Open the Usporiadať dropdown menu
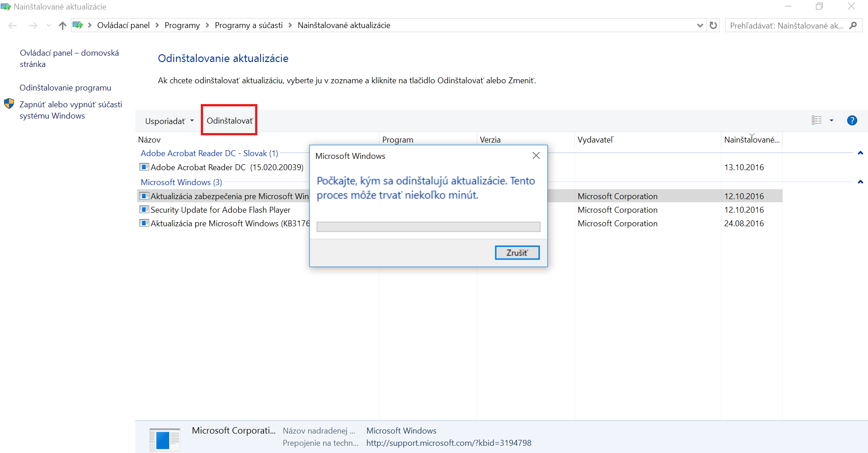Viewport: 868px width, 453px height. pyautogui.click(x=169, y=121)
